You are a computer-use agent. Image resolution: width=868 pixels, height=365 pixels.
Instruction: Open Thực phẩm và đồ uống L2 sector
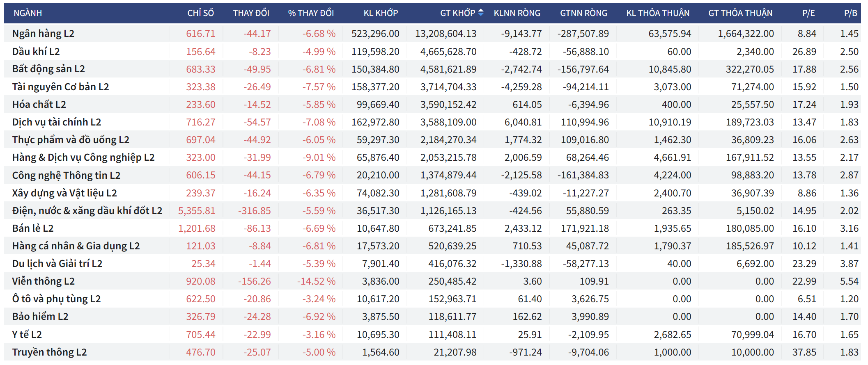(71, 140)
